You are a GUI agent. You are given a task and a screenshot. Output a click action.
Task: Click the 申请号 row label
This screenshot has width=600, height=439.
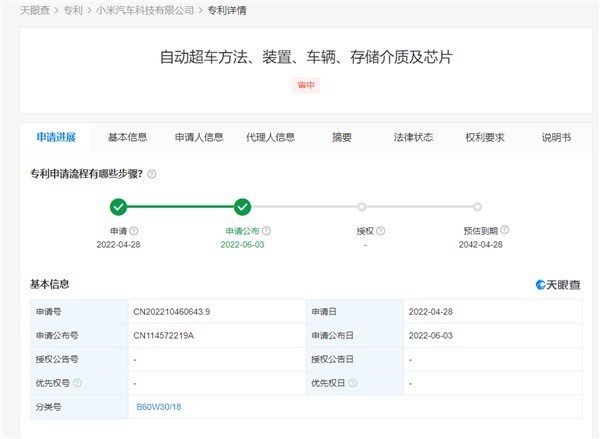tap(48, 312)
